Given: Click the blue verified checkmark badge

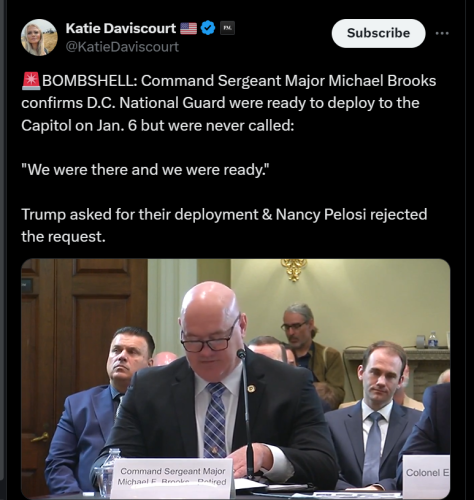Looking at the screenshot, I should click(x=208, y=28).
